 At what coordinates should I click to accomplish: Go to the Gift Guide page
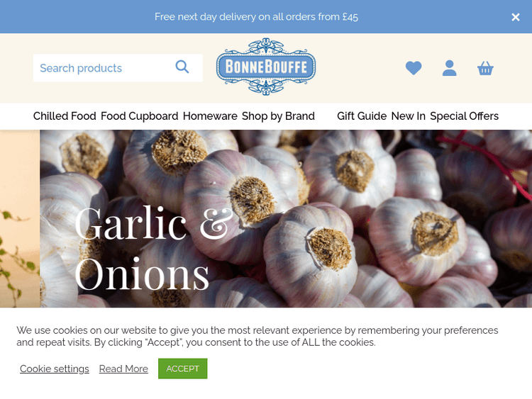(x=362, y=116)
